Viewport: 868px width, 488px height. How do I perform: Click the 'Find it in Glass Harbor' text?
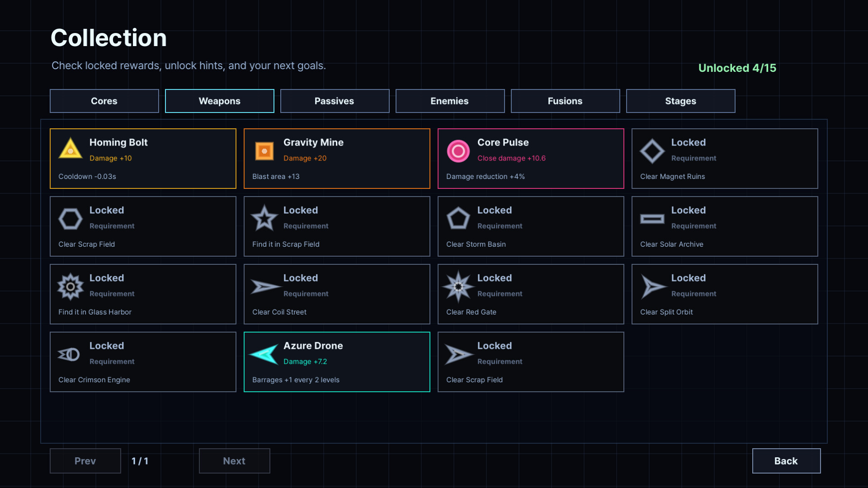[95, 312]
